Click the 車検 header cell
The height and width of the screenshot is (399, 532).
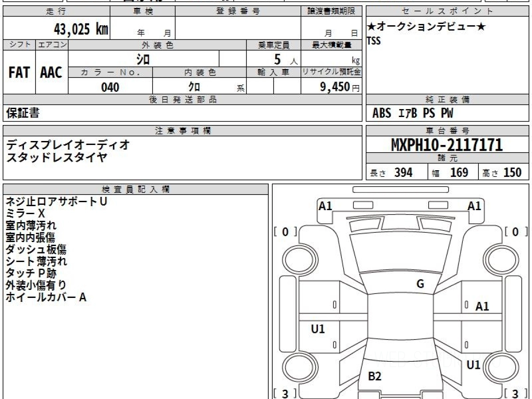[143, 12]
